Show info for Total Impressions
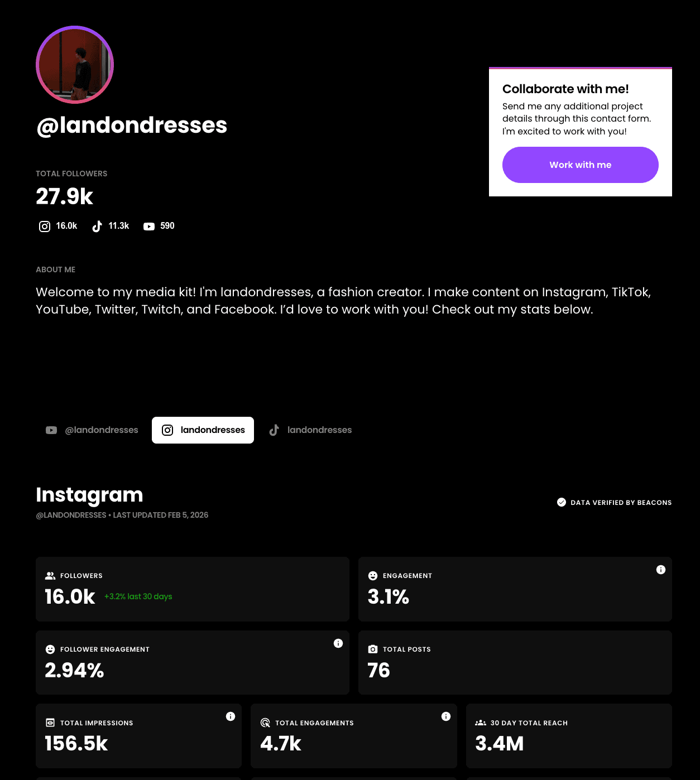The height and width of the screenshot is (780, 700). click(x=231, y=716)
